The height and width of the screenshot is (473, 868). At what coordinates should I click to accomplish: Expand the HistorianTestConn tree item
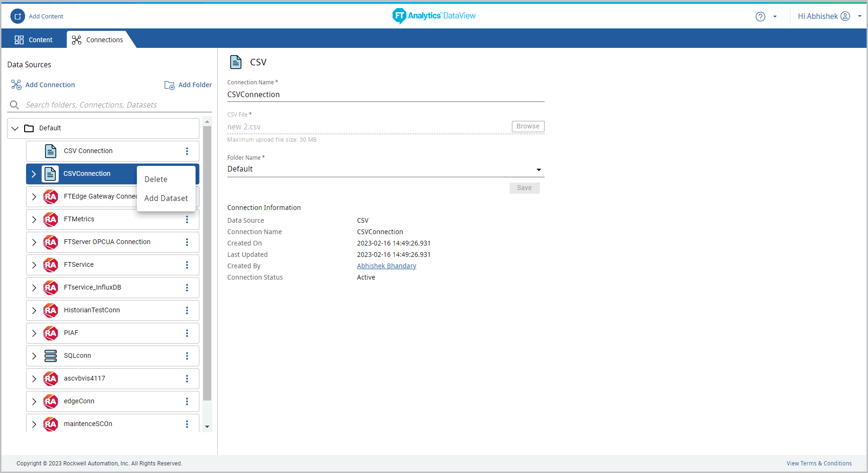(x=34, y=310)
